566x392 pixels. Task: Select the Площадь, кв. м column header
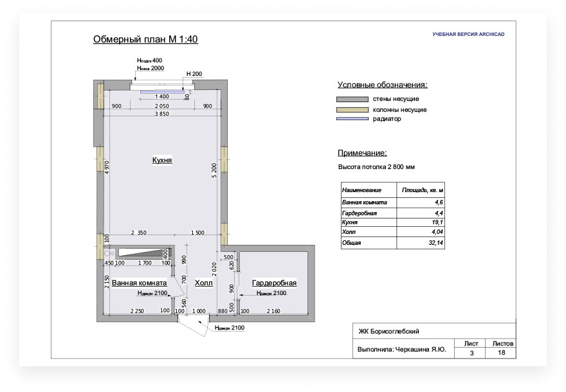(x=423, y=190)
